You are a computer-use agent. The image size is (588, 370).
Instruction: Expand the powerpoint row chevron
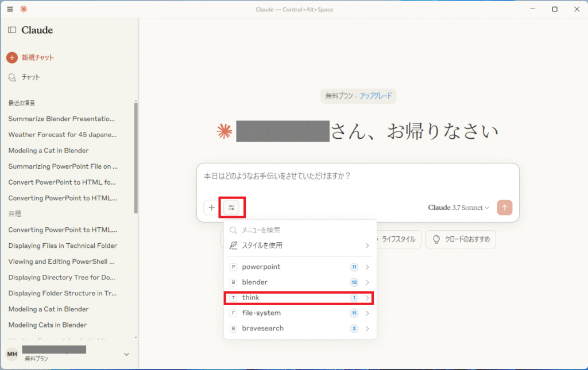click(x=367, y=267)
